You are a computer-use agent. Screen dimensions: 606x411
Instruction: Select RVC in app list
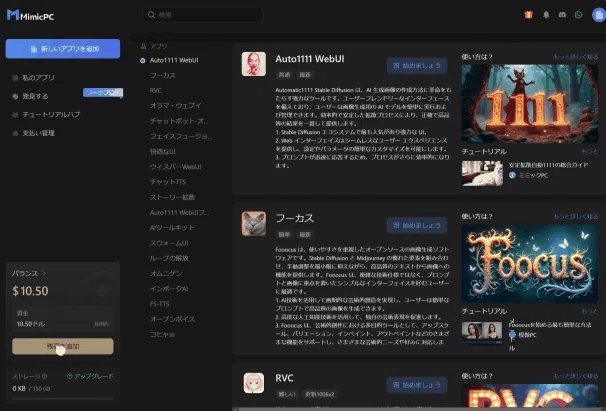coord(156,90)
